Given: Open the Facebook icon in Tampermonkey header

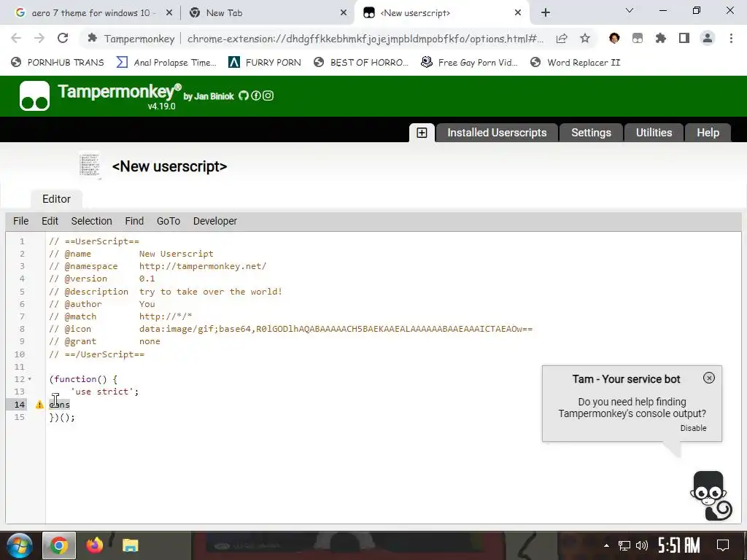Looking at the screenshot, I should [x=256, y=96].
